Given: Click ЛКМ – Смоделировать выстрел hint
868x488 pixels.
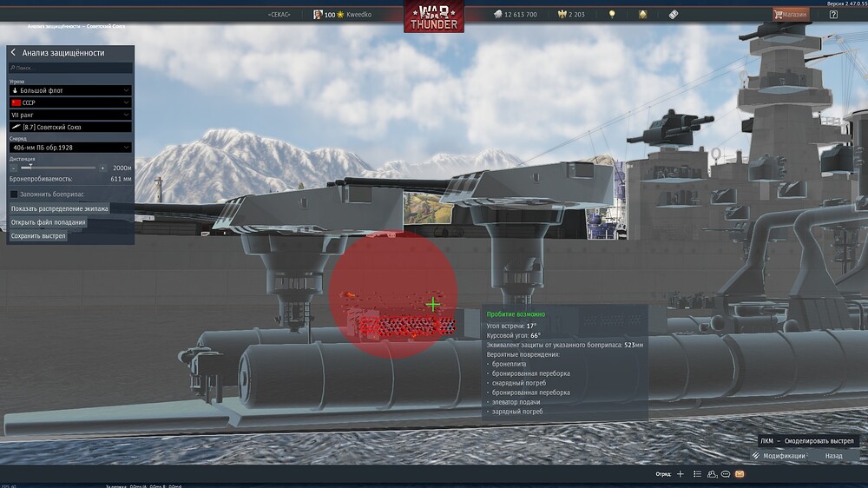Looking at the screenshot, I should click(x=807, y=441).
